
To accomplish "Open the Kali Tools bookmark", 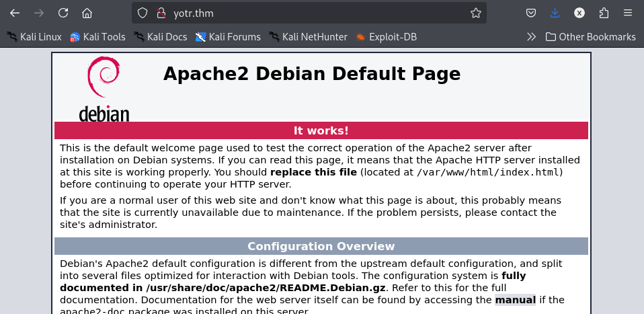I will [97, 37].
